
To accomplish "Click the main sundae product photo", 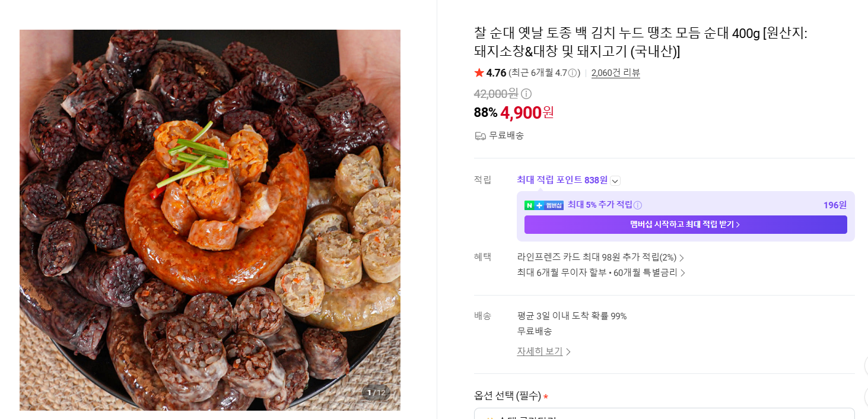I will [210, 220].
